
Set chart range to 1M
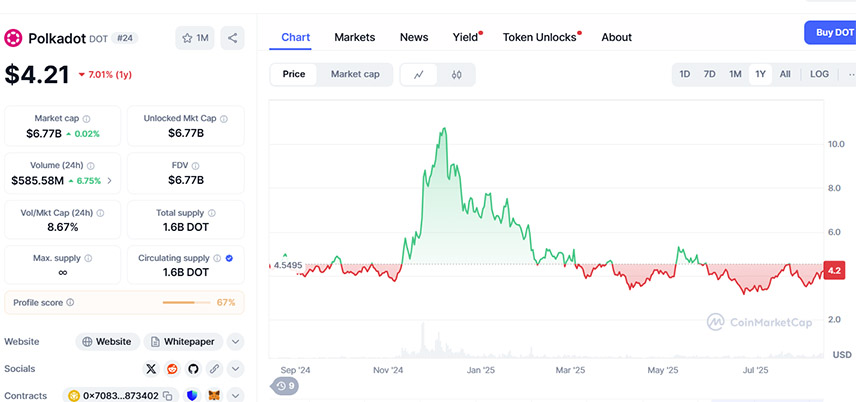click(x=735, y=74)
